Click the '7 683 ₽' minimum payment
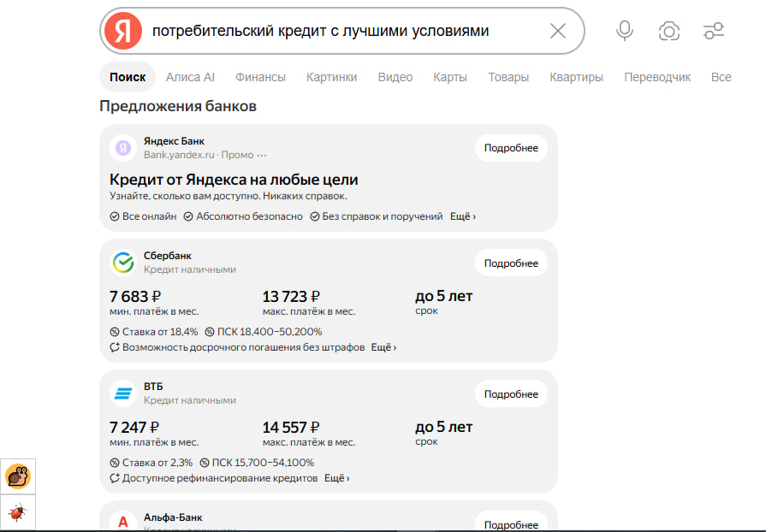The image size is (766, 532). point(135,296)
